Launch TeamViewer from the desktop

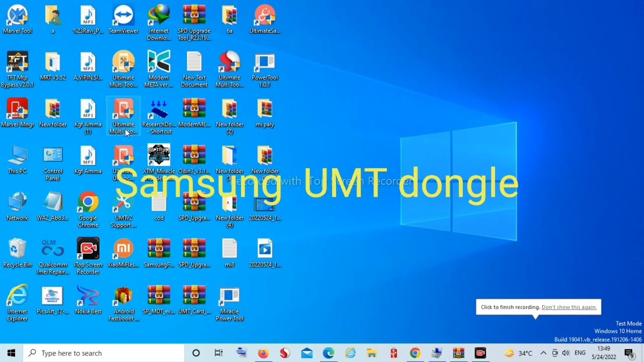pyautogui.click(x=123, y=20)
